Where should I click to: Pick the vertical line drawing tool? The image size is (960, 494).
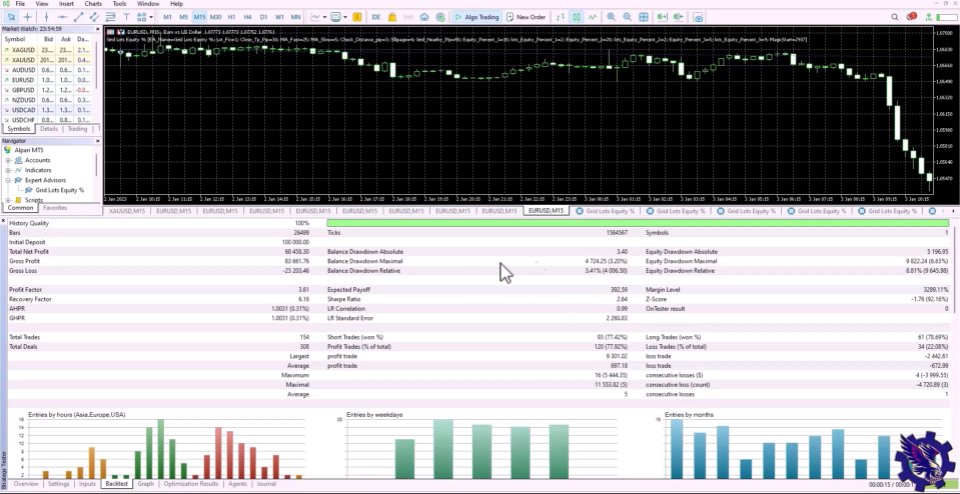click(47, 17)
